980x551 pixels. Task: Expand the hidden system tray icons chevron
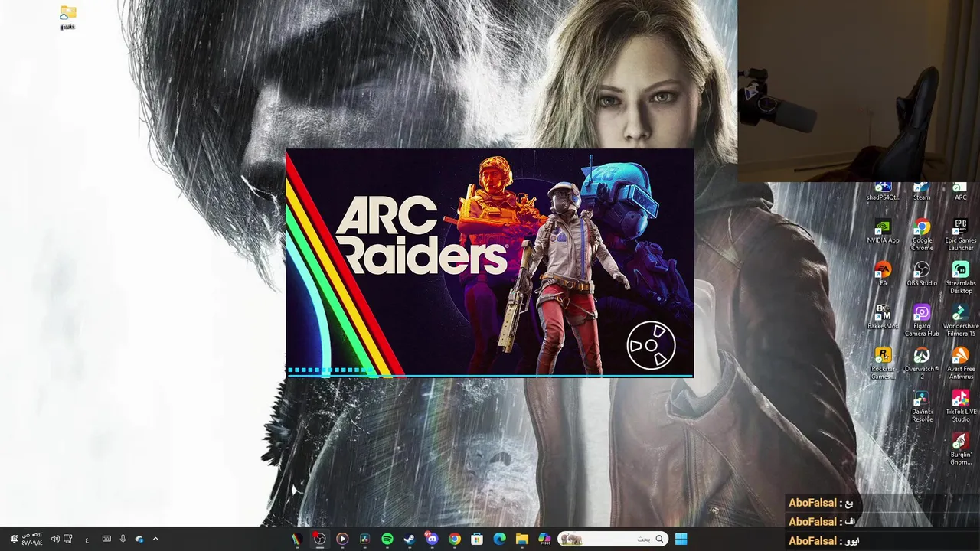[x=155, y=539]
